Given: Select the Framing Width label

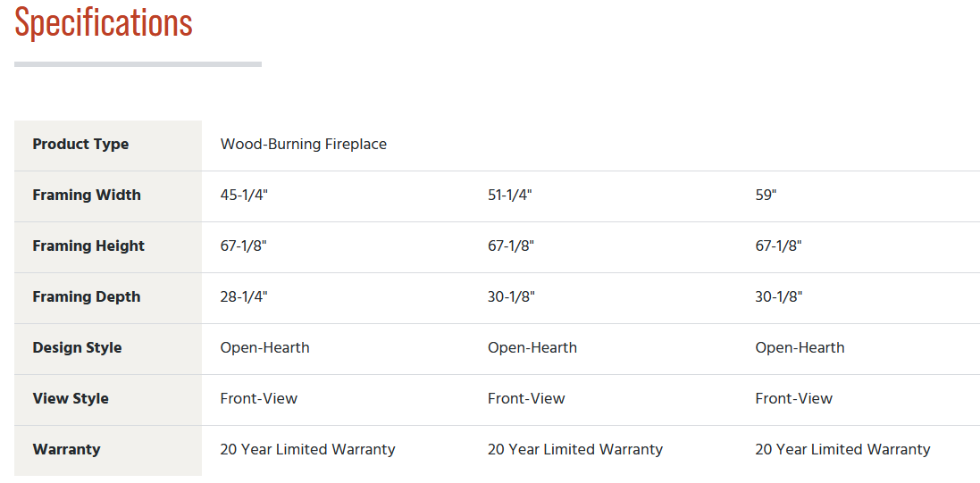Looking at the screenshot, I should (x=87, y=195).
